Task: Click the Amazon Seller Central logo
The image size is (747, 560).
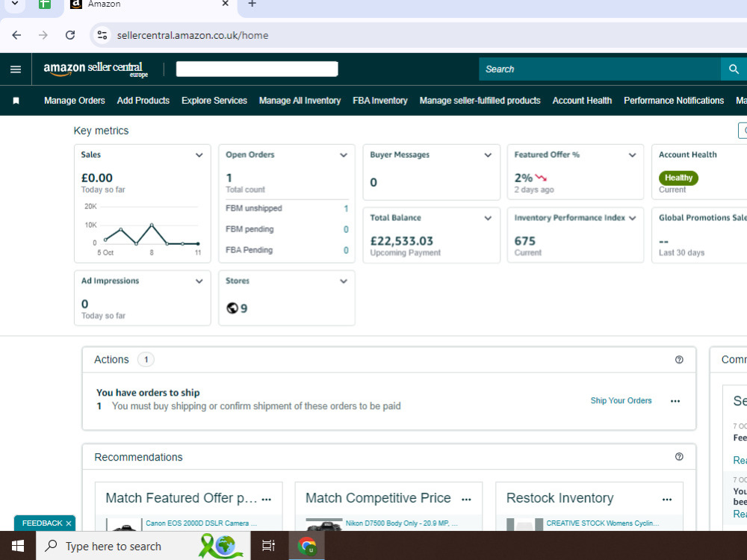Action: (96, 69)
